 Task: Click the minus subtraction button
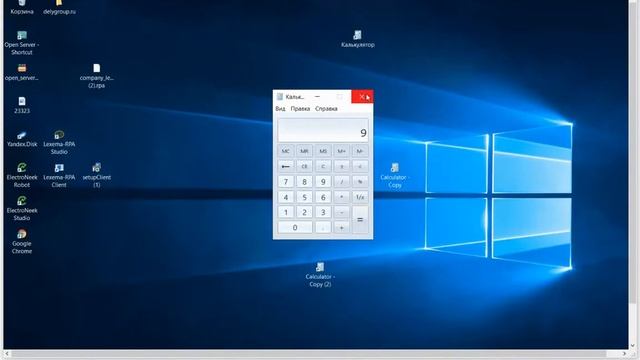[x=342, y=212]
